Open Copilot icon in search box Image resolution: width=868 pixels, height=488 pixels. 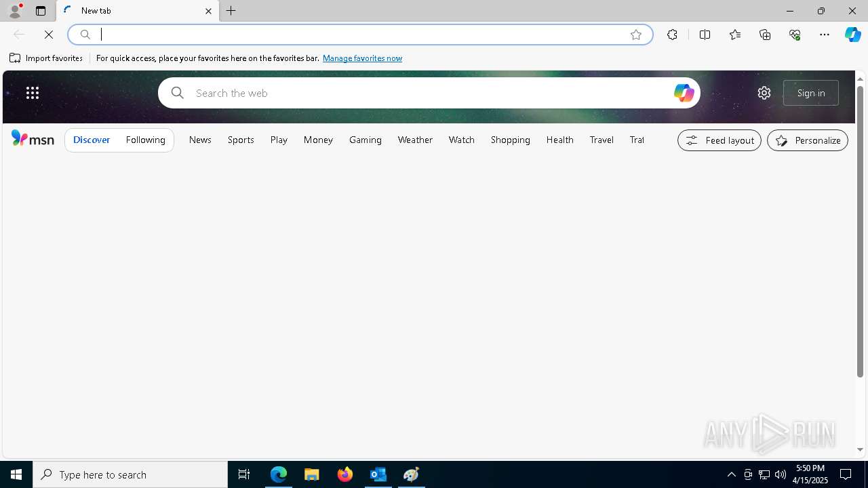(x=684, y=93)
